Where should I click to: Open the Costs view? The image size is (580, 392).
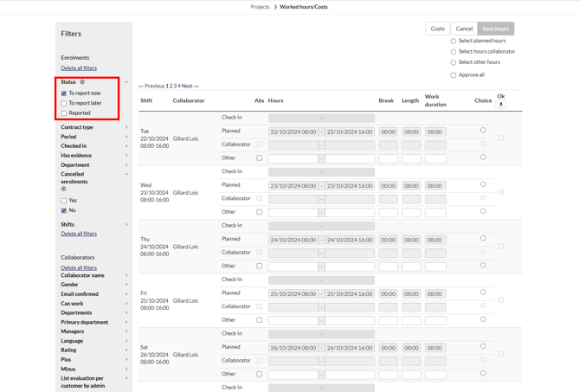point(438,29)
